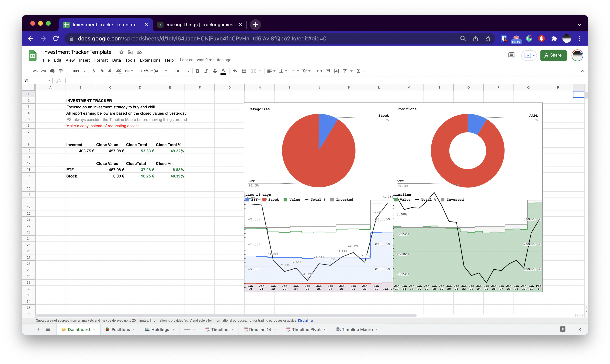Click the Redo toolbar icon
This screenshot has width=610, height=364.
43,71
